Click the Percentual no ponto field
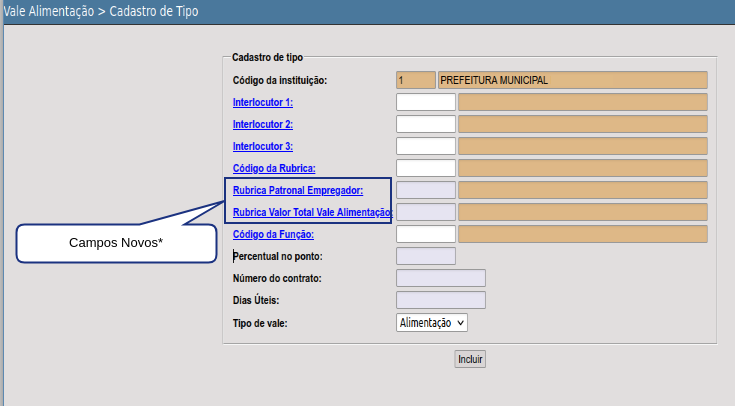The width and height of the screenshot is (735, 406). click(x=426, y=256)
